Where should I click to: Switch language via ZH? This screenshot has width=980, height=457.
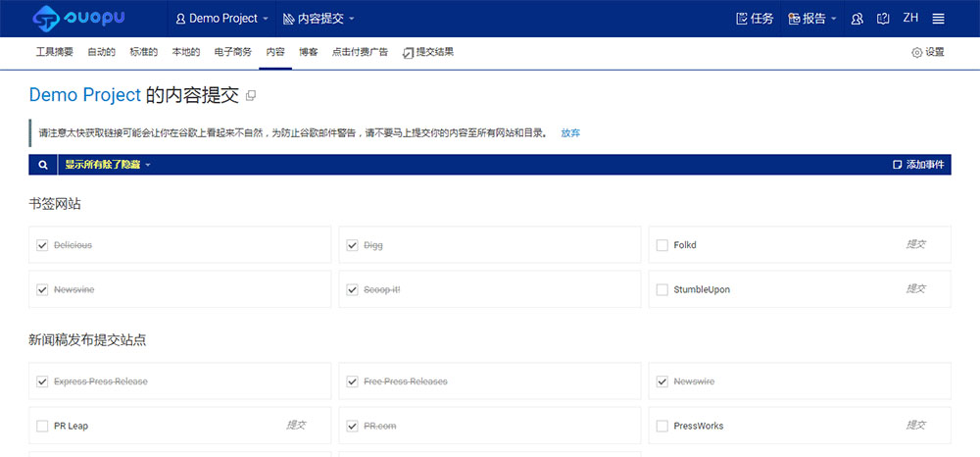click(910, 18)
